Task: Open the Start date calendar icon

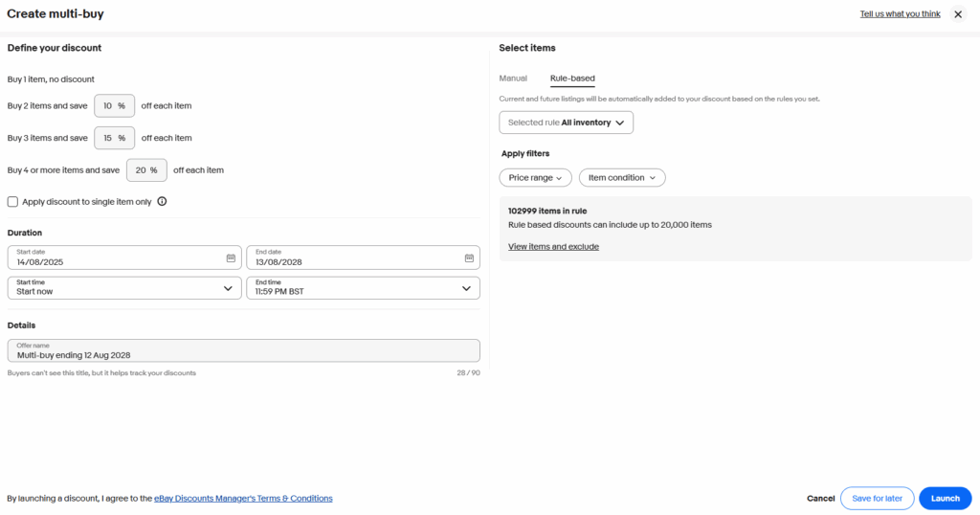Action: (x=231, y=258)
